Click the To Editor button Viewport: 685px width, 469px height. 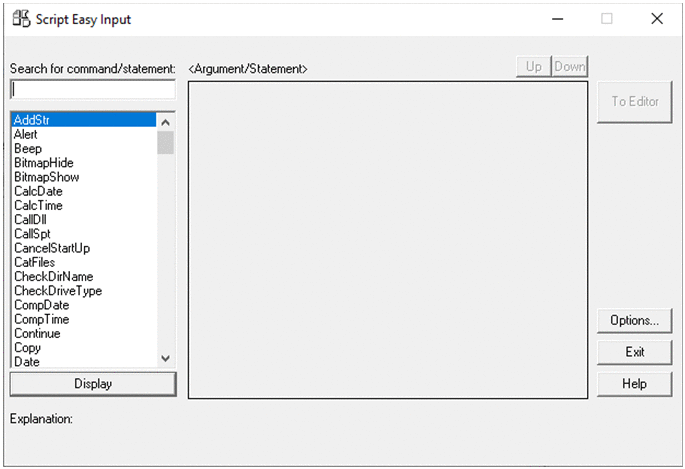(x=634, y=102)
